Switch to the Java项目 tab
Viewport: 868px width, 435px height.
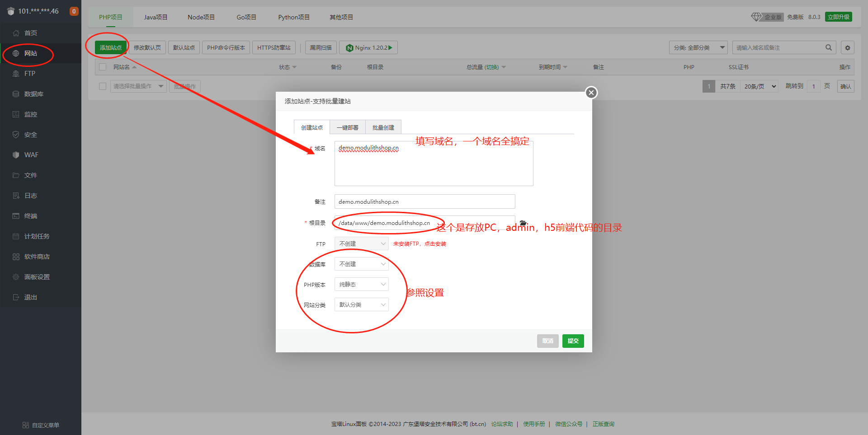[156, 17]
